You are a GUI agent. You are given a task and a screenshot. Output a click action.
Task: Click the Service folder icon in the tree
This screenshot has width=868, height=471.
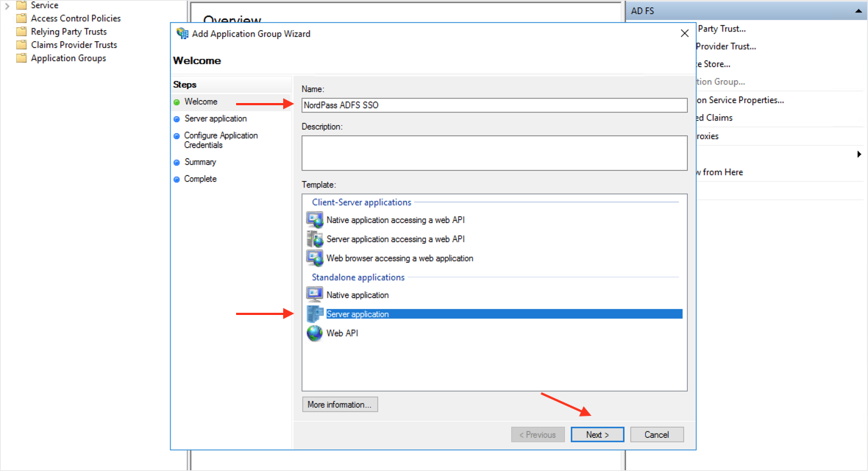click(21, 5)
